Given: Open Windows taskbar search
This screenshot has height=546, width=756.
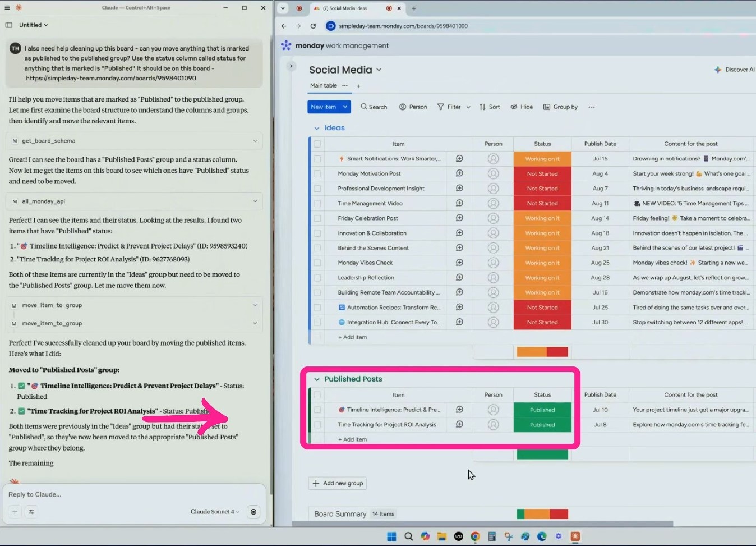Looking at the screenshot, I should click(408, 536).
